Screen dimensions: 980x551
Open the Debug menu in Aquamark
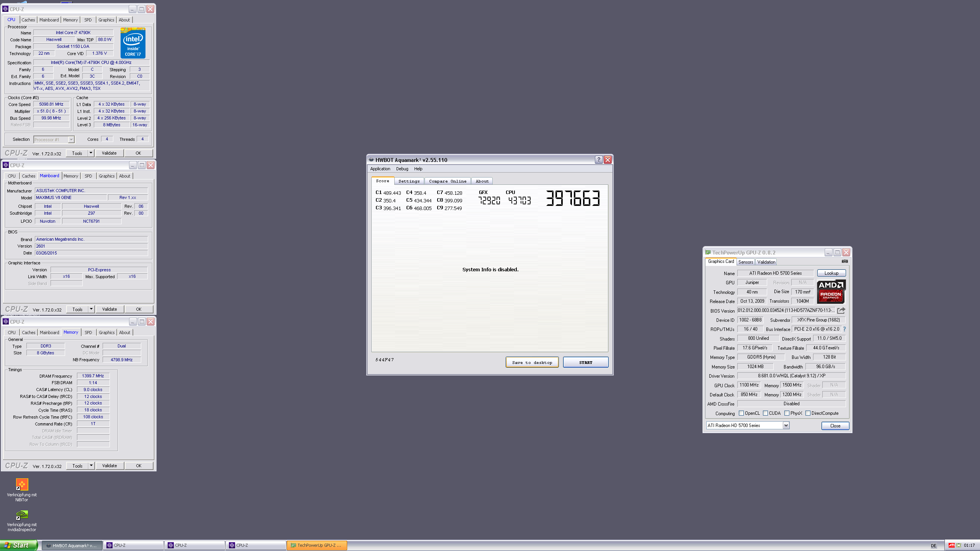(x=402, y=169)
